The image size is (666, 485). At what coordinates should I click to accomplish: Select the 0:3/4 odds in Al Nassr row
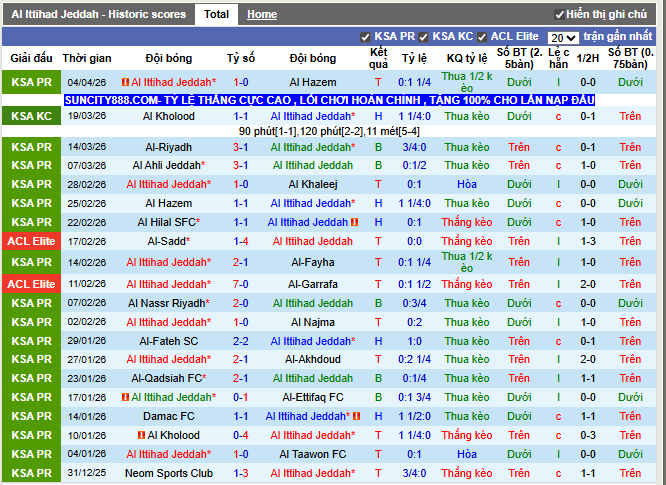[x=414, y=303]
